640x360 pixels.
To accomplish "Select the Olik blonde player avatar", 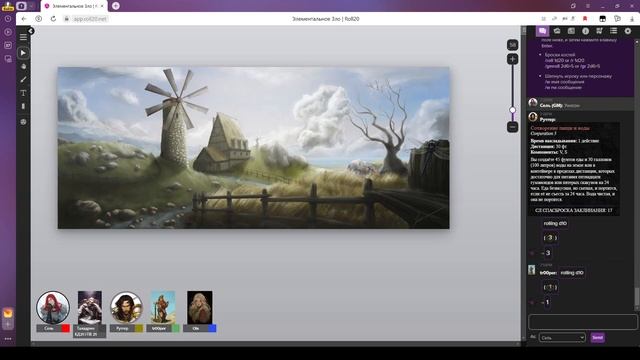I will click(x=200, y=307).
